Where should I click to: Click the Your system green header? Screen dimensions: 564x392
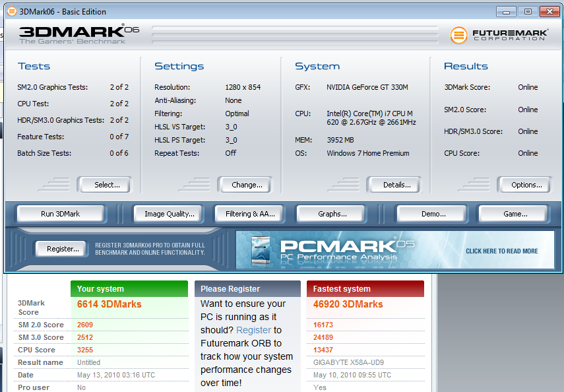(129, 288)
